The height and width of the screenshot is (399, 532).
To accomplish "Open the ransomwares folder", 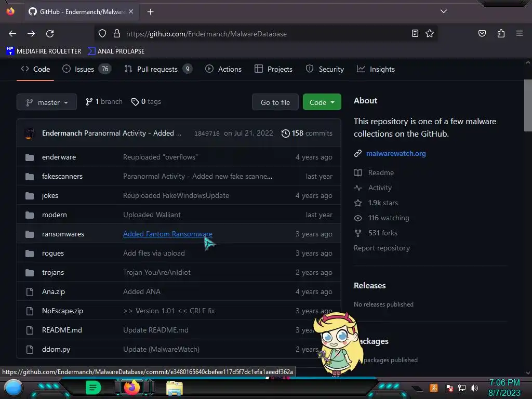I will tap(63, 234).
